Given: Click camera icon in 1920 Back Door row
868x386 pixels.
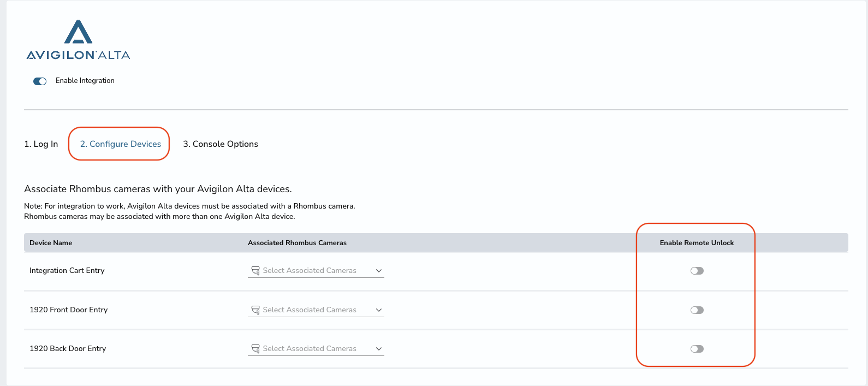Looking at the screenshot, I should 255,349.
